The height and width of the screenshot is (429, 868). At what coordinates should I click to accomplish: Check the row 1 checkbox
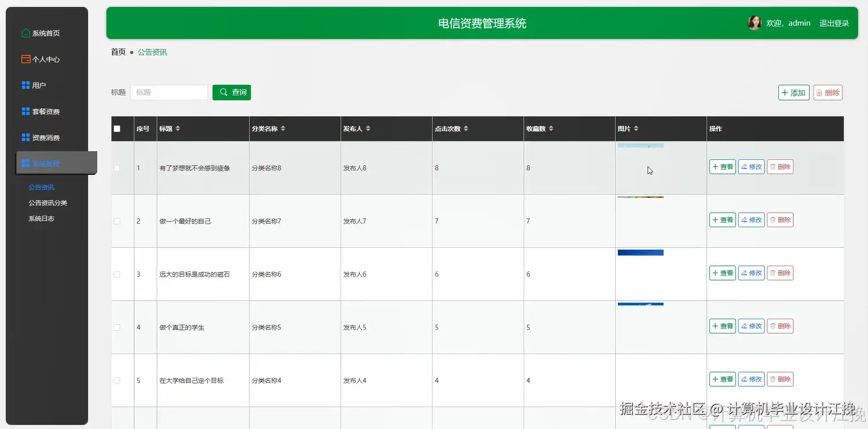pos(117,168)
